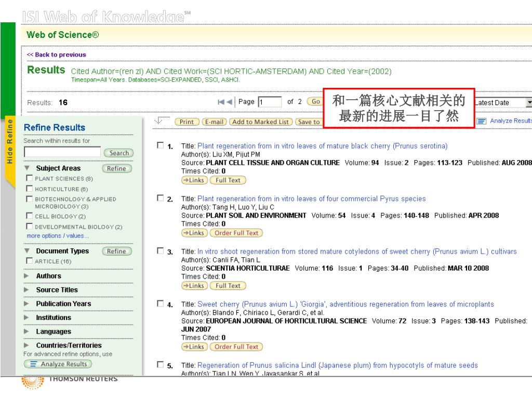Image resolution: width=532 pixels, height=399 pixels.
Task: Select result 3 checkbox
Action: tap(160, 251)
